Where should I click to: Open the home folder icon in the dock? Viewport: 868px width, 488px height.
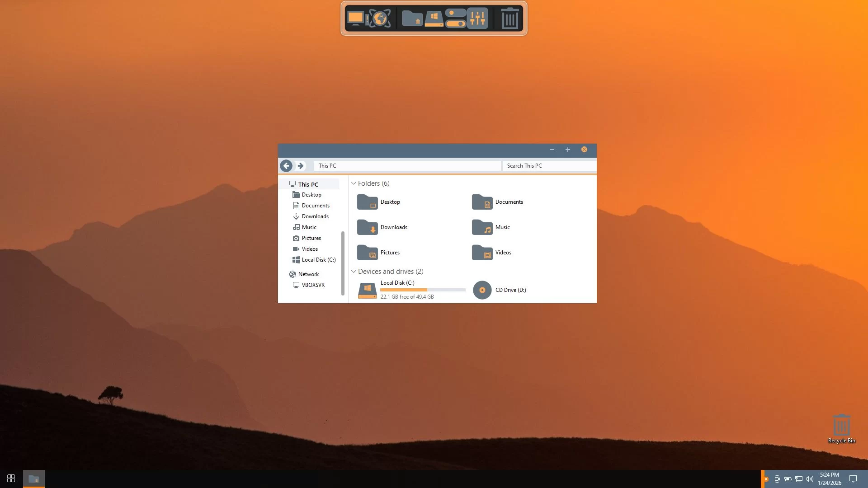(412, 19)
